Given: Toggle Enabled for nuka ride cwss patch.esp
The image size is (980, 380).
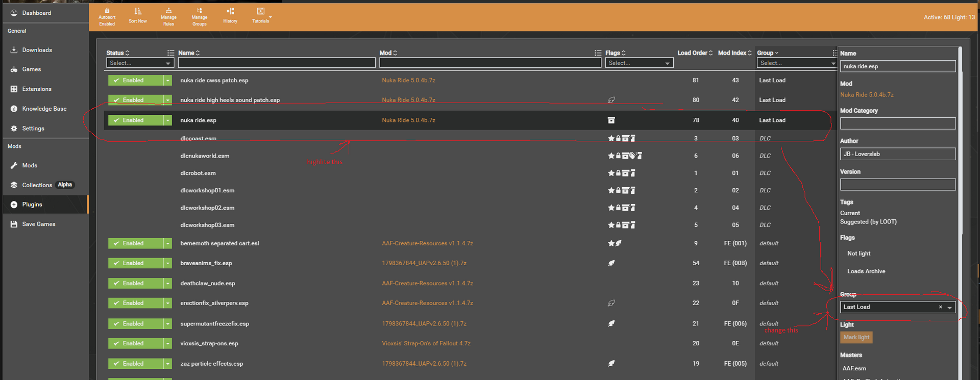Looking at the screenshot, I should [x=135, y=80].
